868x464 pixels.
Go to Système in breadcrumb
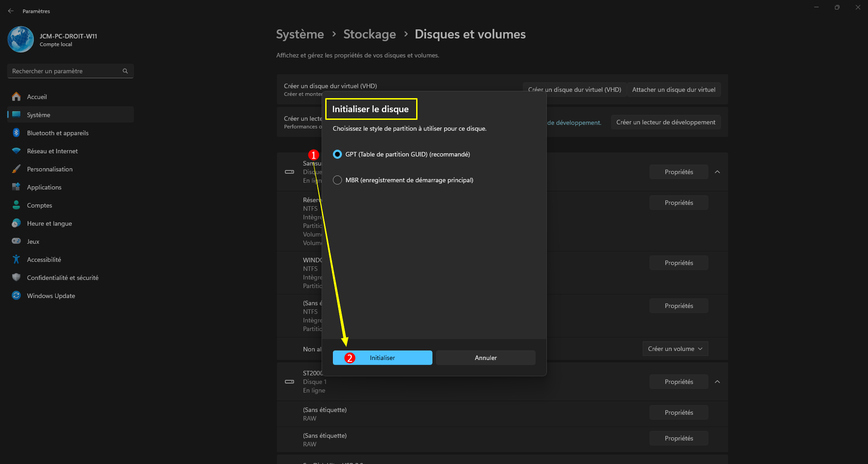pyautogui.click(x=300, y=34)
